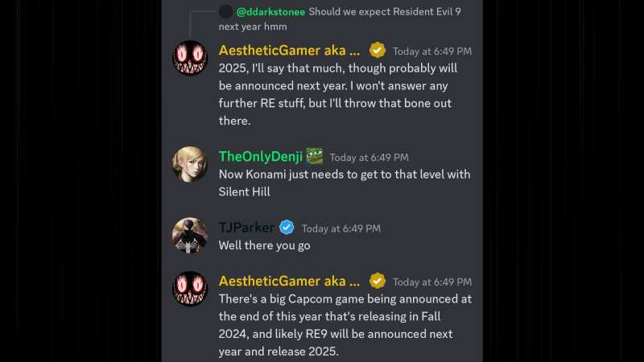Click the timestamp on TheOnlyDenji's message
This screenshot has width=644, height=362.
click(369, 157)
